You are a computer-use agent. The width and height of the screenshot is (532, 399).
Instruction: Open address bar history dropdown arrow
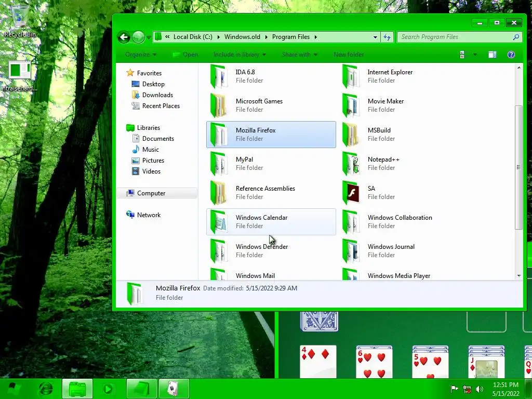(375, 37)
